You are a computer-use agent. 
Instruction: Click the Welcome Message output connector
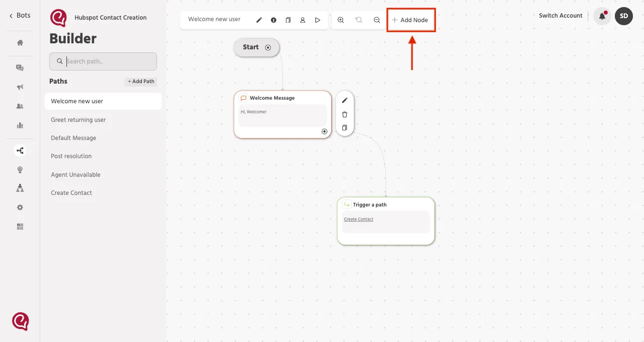pos(325,131)
